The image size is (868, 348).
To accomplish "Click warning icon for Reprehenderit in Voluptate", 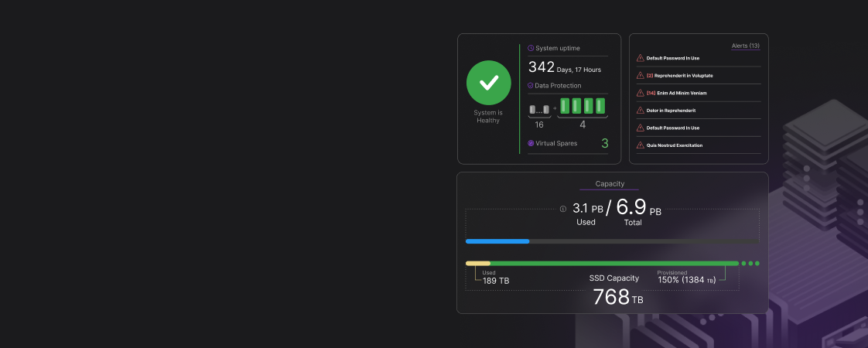I will coord(640,76).
